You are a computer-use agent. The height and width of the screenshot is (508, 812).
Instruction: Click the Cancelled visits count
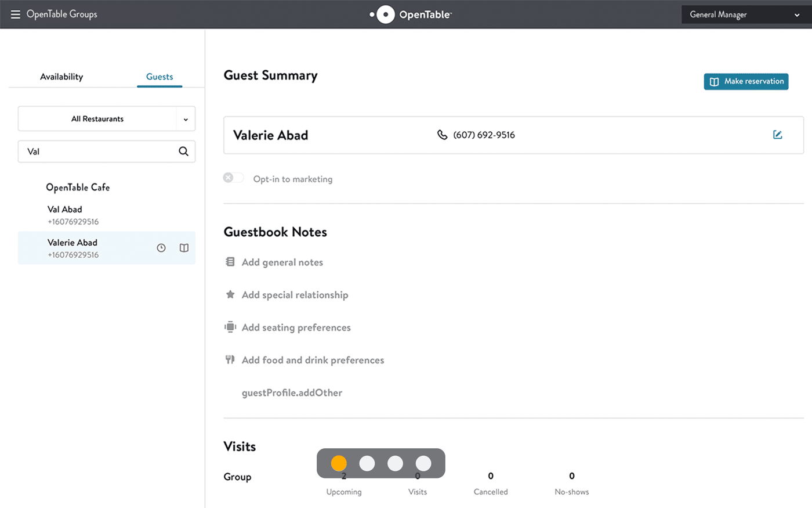coord(491,476)
